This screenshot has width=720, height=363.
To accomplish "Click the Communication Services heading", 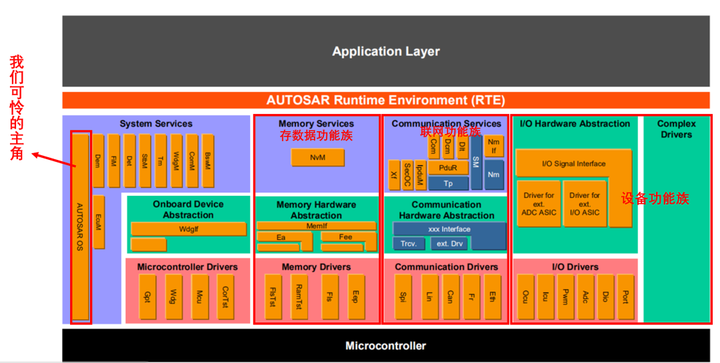I will (446, 123).
